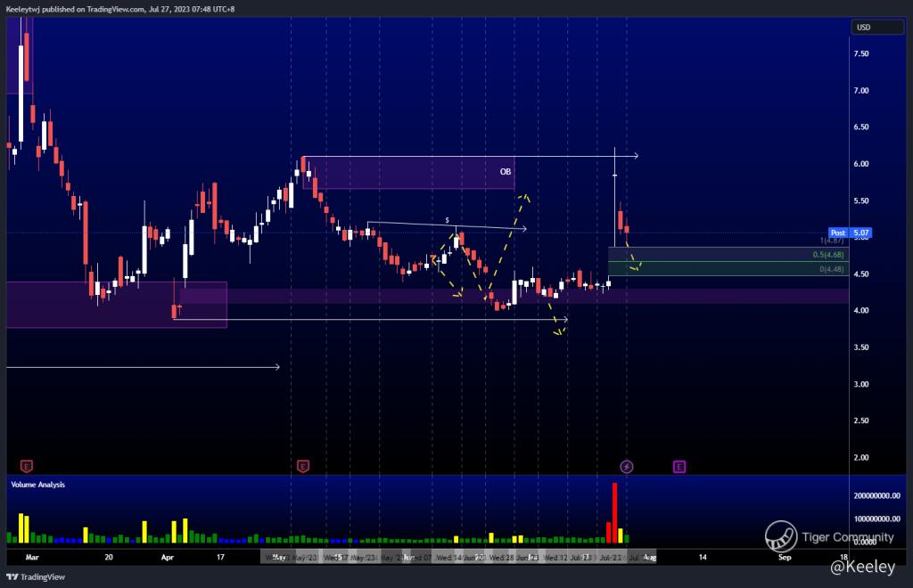Click the Post 5.07 price label
This screenshot has height=588, width=913.
pyautogui.click(x=850, y=233)
